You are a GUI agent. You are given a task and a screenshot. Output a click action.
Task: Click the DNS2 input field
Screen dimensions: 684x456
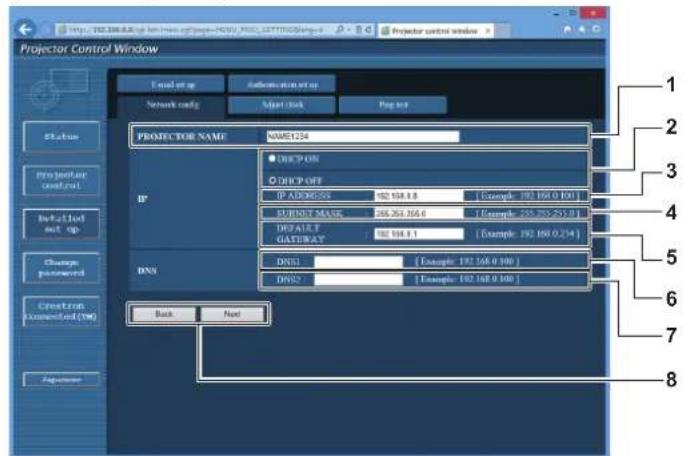point(358,279)
